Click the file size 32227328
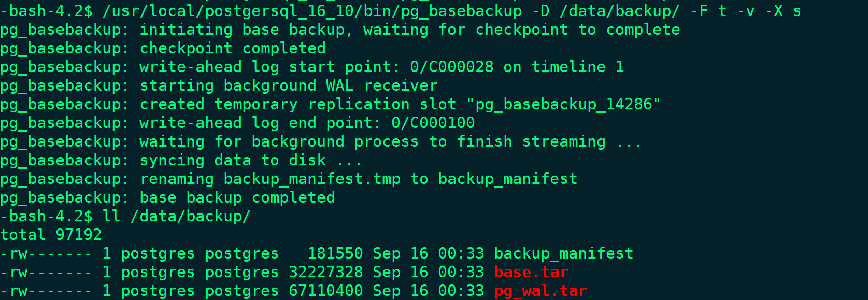 [x=325, y=273]
